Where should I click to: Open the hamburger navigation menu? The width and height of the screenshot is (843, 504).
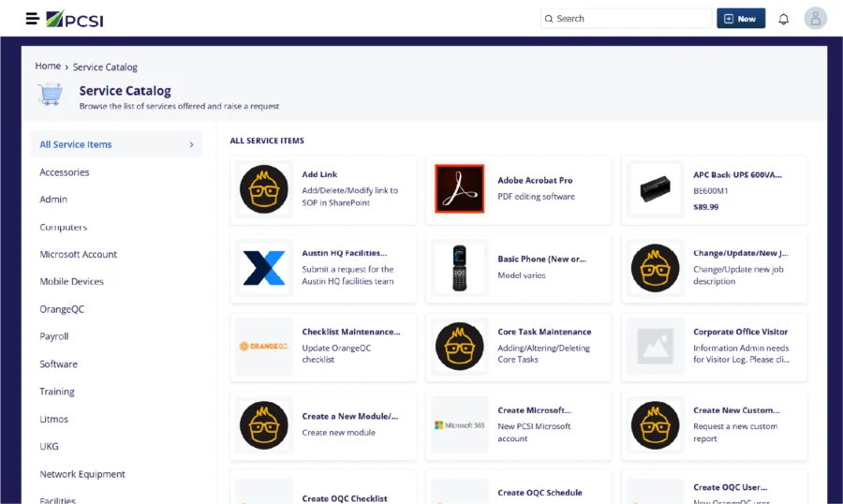32,19
